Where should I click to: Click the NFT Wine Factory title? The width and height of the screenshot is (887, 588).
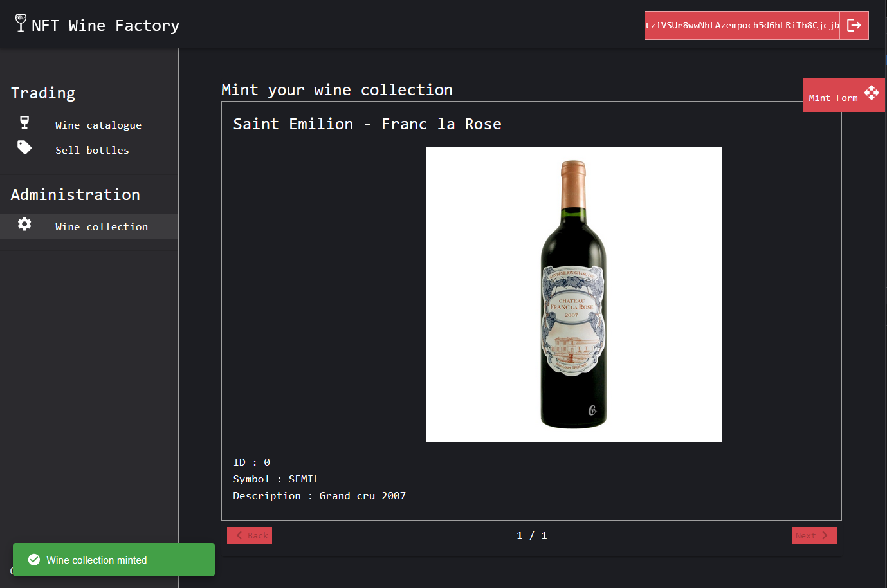pos(105,25)
